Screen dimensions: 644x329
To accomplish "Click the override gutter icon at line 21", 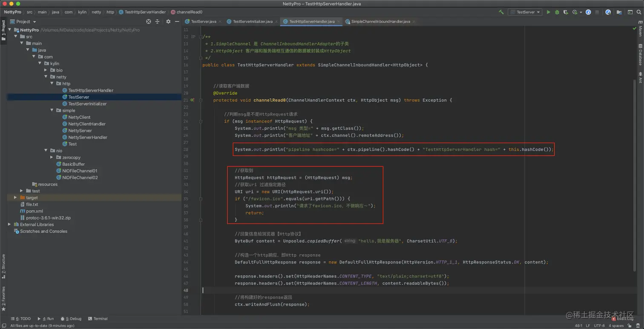I will point(192,100).
